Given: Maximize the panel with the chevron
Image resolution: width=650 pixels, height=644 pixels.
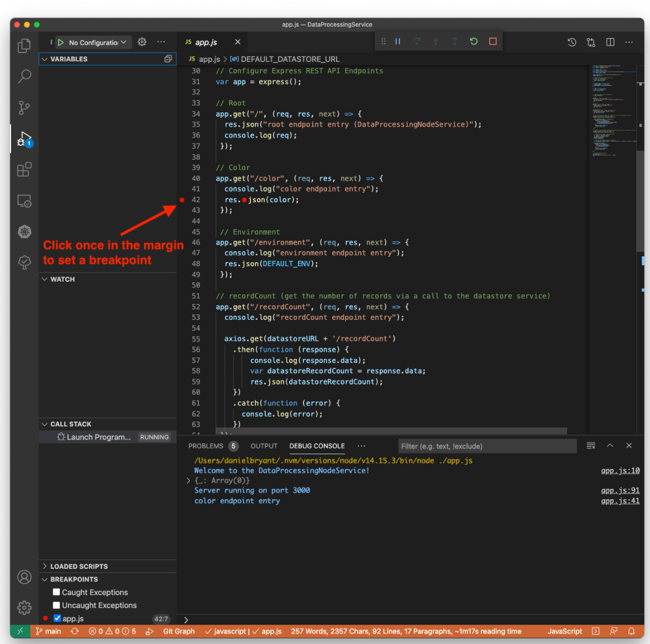Looking at the screenshot, I should pos(610,446).
